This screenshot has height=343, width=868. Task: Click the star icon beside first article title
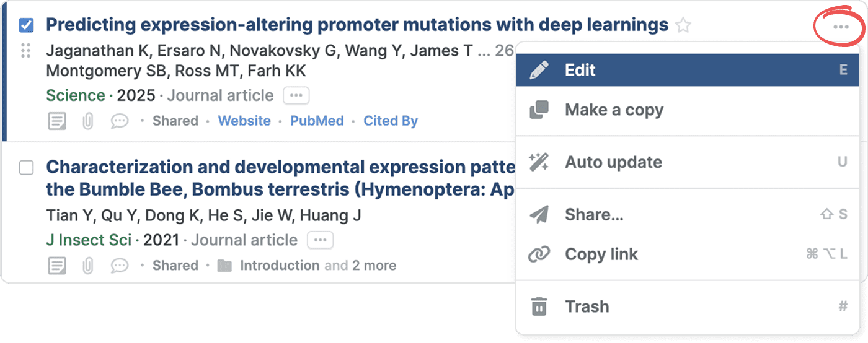pyautogui.click(x=683, y=25)
